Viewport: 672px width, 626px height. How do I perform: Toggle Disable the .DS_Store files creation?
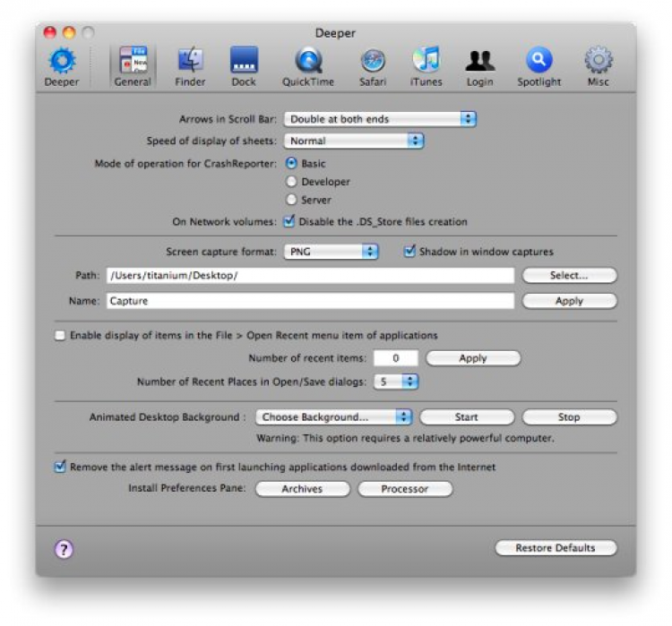[289, 221]
